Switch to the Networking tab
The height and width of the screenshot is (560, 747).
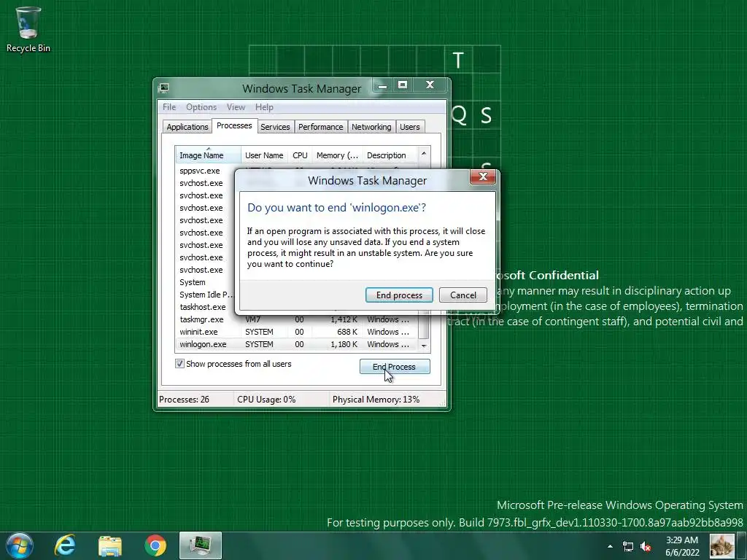(371, 127)
